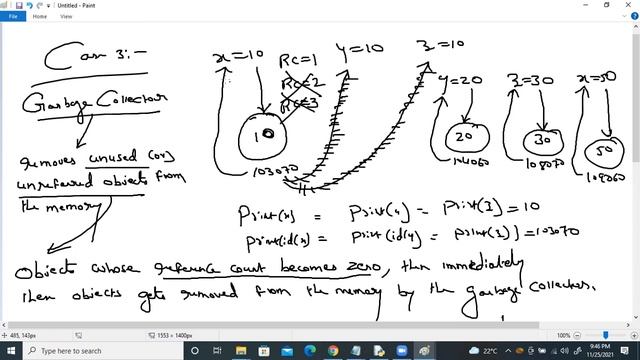The height and width of the screenshot is (360, 640).
Task: Switch to the View ribbon tab
Action: (66, 16)
